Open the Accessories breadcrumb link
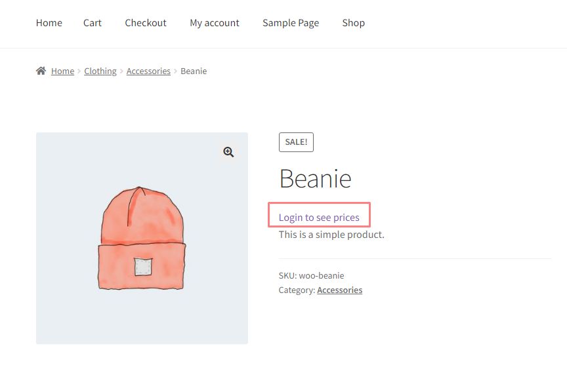The height and width of the screenshot is (392, 567). pos(148,71)
